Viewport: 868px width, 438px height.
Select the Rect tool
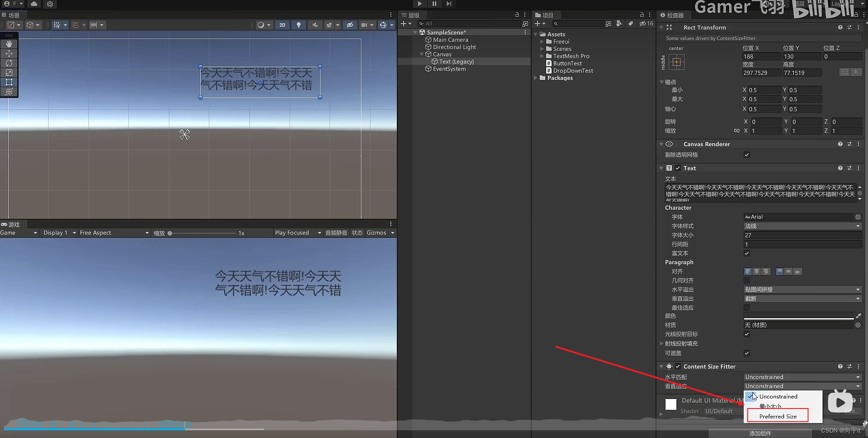[9, 82]
